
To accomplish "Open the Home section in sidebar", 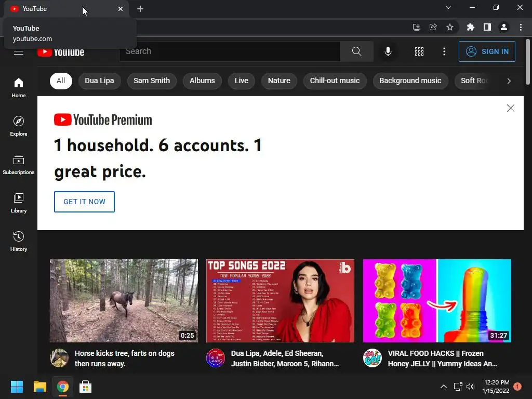I will pyautogui.click(x=18, y=87).
